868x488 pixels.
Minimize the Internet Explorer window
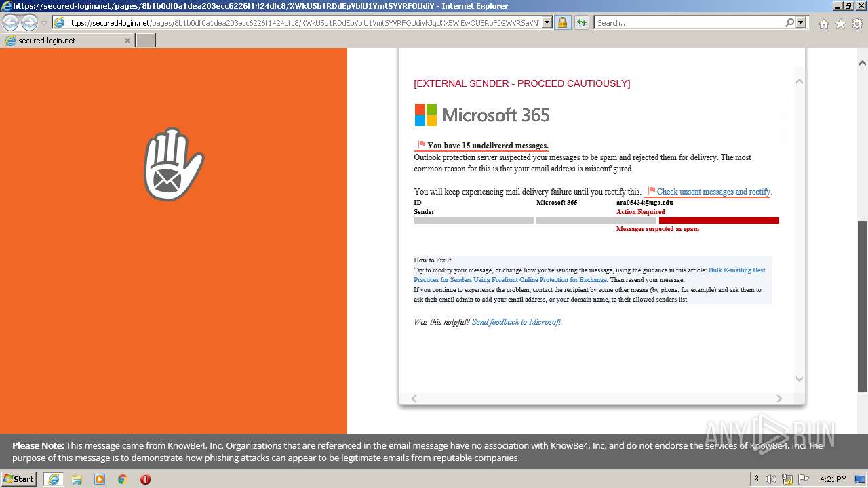pyautogui.click(x=837, y=6)
